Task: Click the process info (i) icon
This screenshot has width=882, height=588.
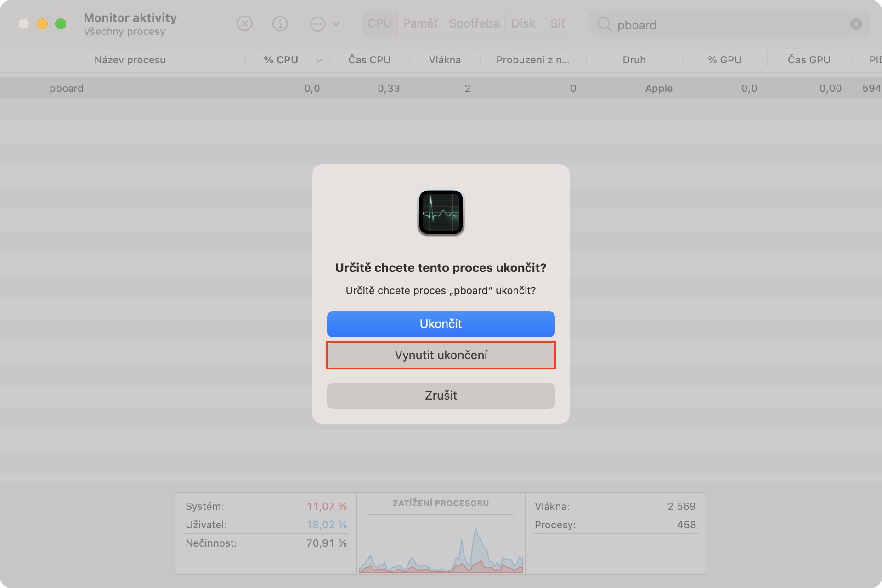Action: (x=280, y=23)
